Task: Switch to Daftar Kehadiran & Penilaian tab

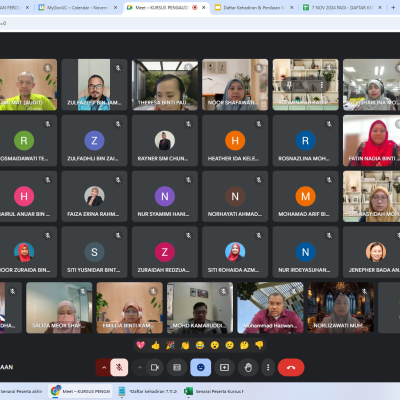Action: point(254,7)
